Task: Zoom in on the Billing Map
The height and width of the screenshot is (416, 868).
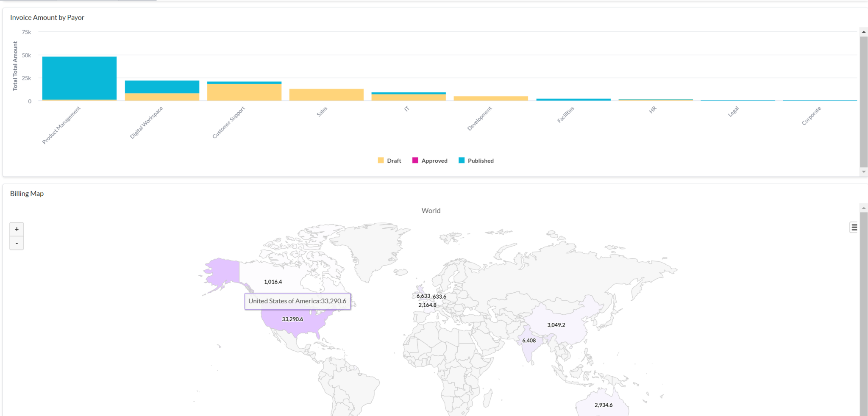Action: [x=17, y=229]
